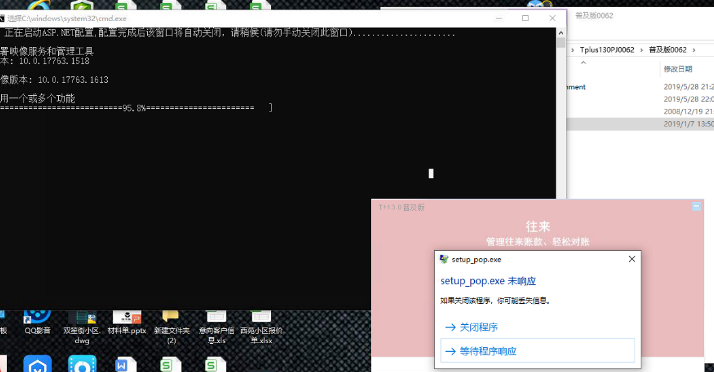714x372 pixels.
Task: Click the setup_pop.exe icon in dialog title
Action: pyautogui.click(x=444, y=259)
